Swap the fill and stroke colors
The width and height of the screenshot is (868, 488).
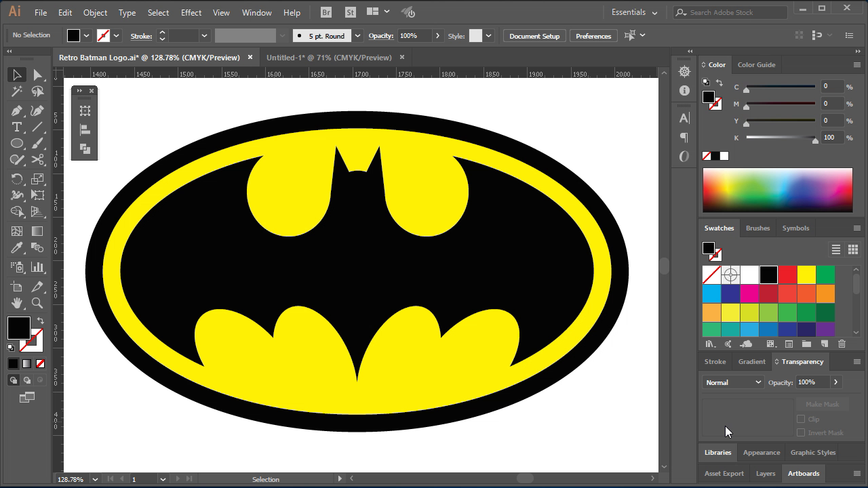pos(40,321)
